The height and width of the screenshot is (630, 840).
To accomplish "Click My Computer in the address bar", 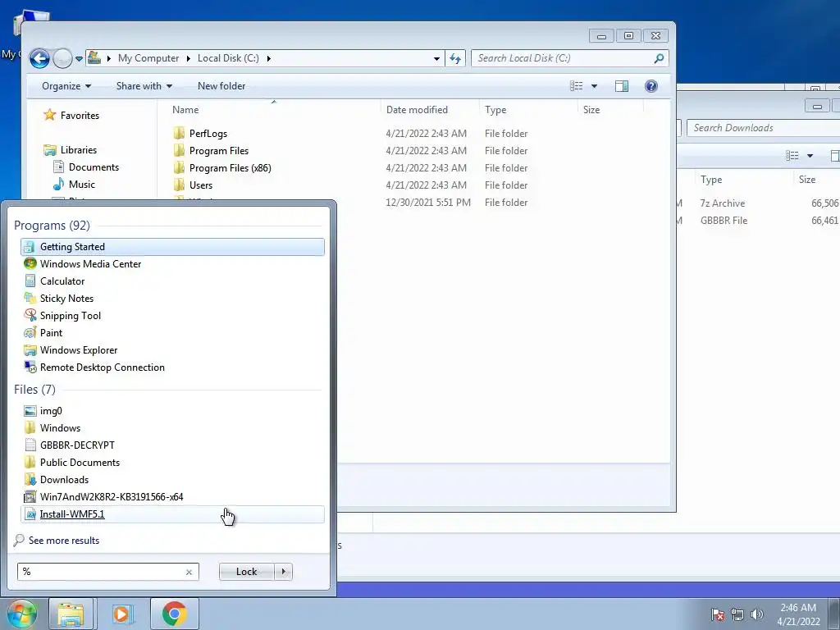I will click(x=148, y=58).
